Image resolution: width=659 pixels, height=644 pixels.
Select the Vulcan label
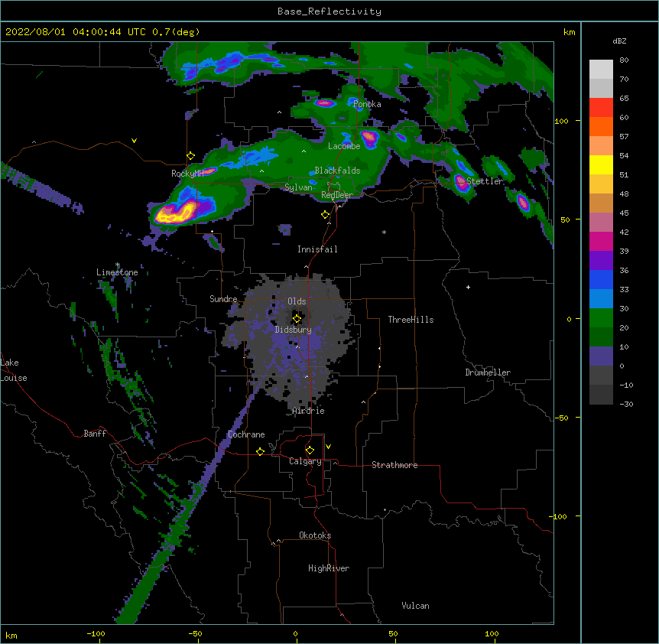[415, 606]
